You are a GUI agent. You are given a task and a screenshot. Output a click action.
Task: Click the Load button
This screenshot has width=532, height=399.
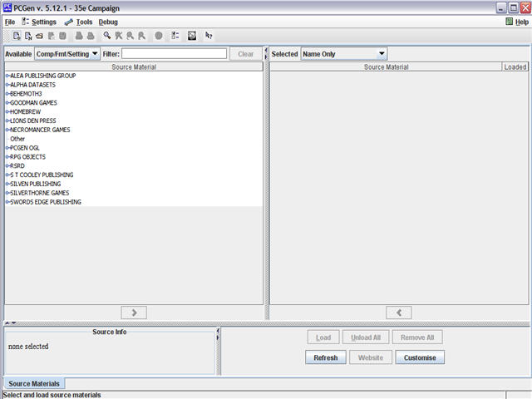click(323, 337)
